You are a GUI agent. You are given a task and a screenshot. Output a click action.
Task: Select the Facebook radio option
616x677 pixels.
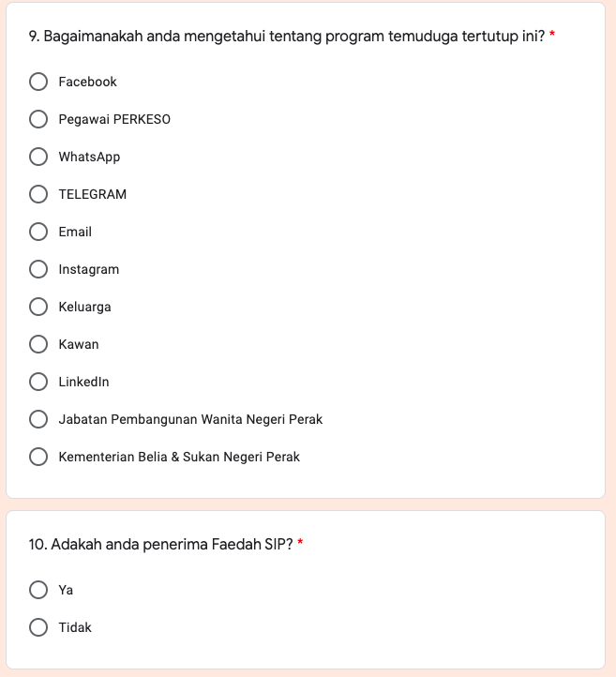38,82
